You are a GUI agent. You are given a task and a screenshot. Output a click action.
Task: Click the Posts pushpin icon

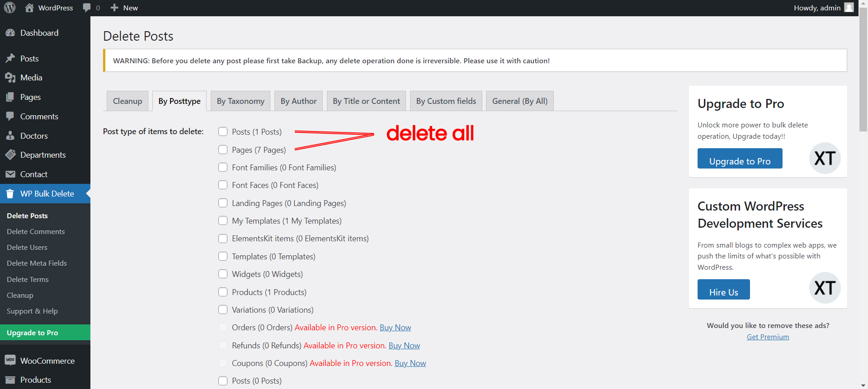tap(10, 59)
